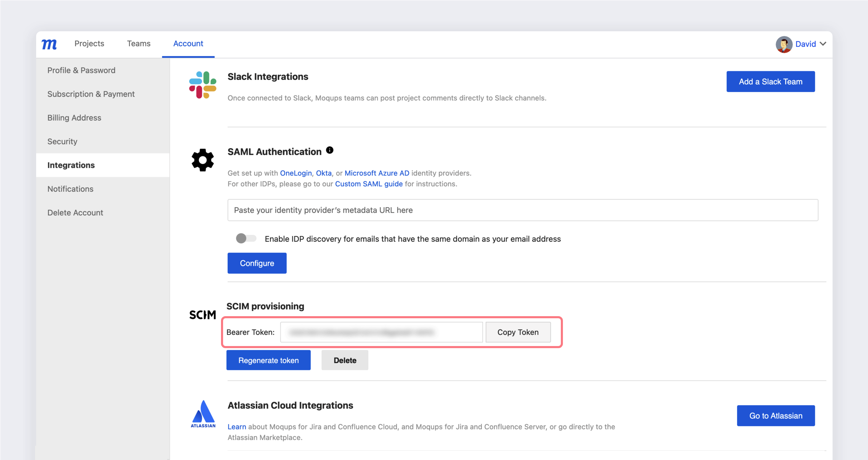Image resolution: width=868 pixels, height=460 pixels.
Task: Select Security in the sidebar
Action: click(x=62, y=141)
